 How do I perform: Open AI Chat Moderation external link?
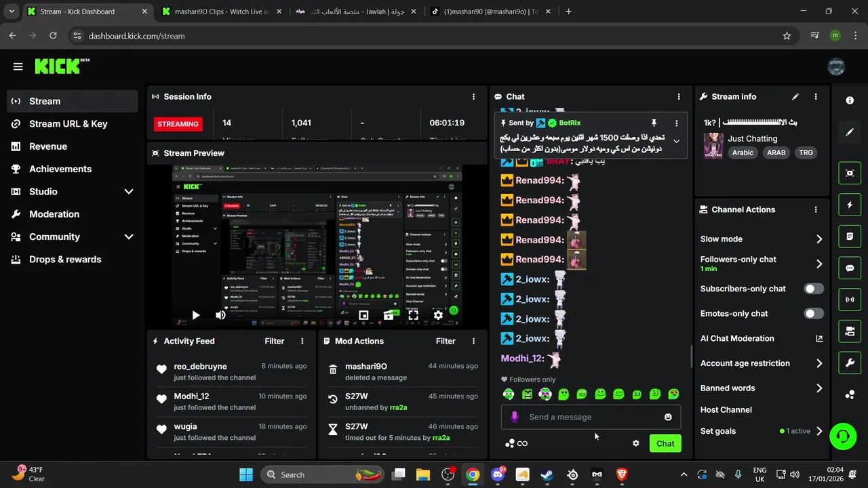coord(819,338)
